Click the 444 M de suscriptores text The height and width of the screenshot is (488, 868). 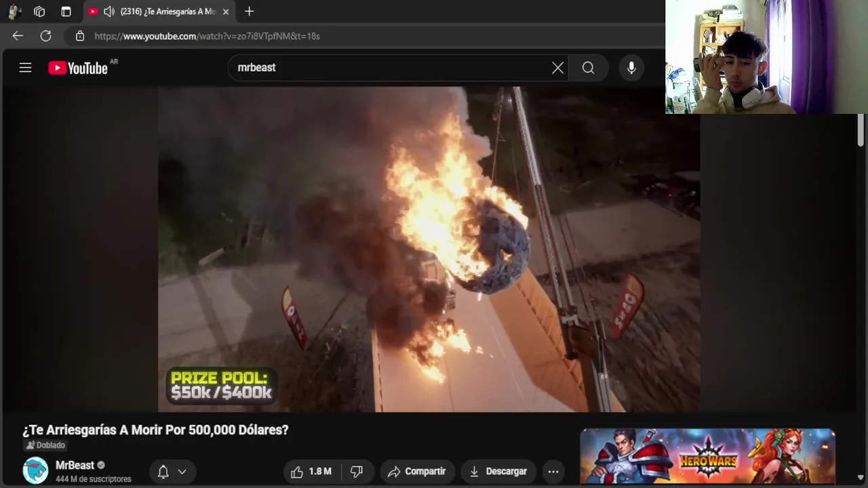point(94,479)
